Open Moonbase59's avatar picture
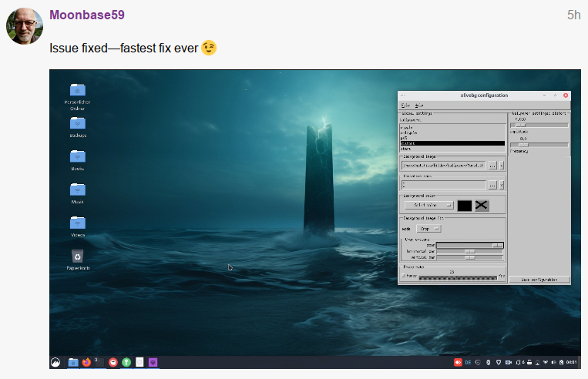The height and width of the screenshot is (379, 588). click(25, 26)
